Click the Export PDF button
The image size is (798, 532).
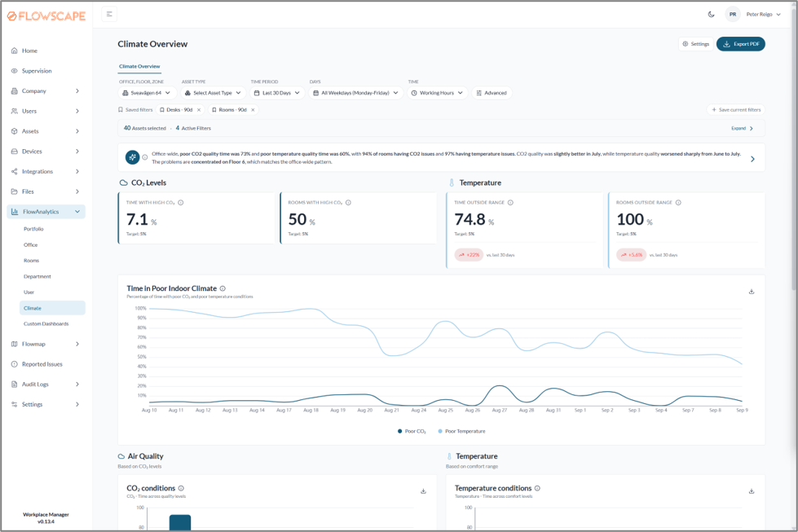pyautogui.click(x=740, y=44)
